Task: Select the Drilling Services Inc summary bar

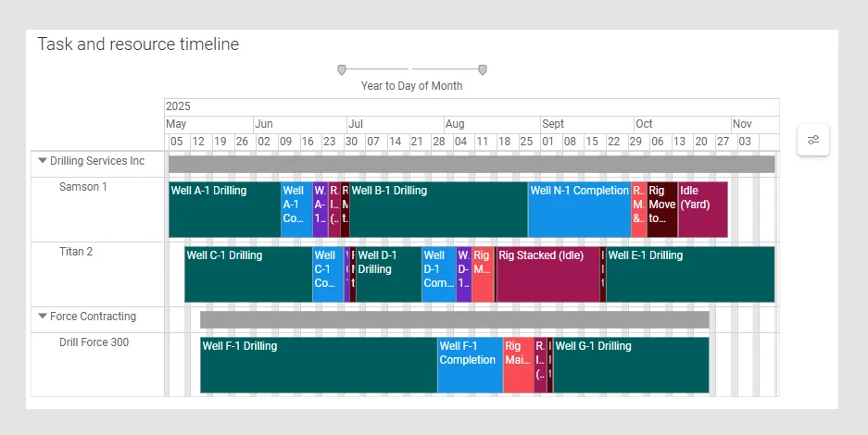Action: tap(471, 164)
